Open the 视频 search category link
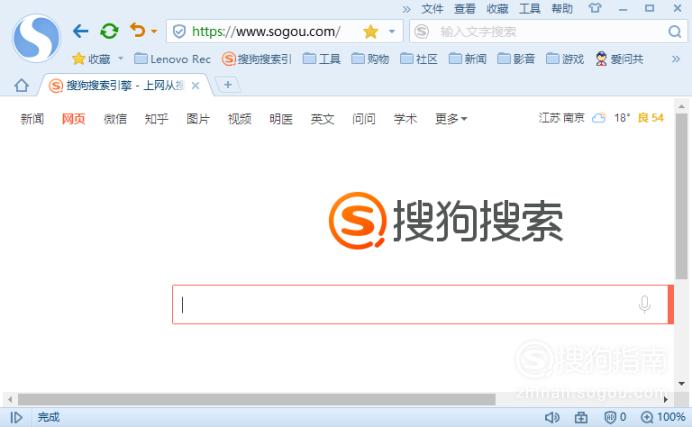 click(x=239, y=119)
